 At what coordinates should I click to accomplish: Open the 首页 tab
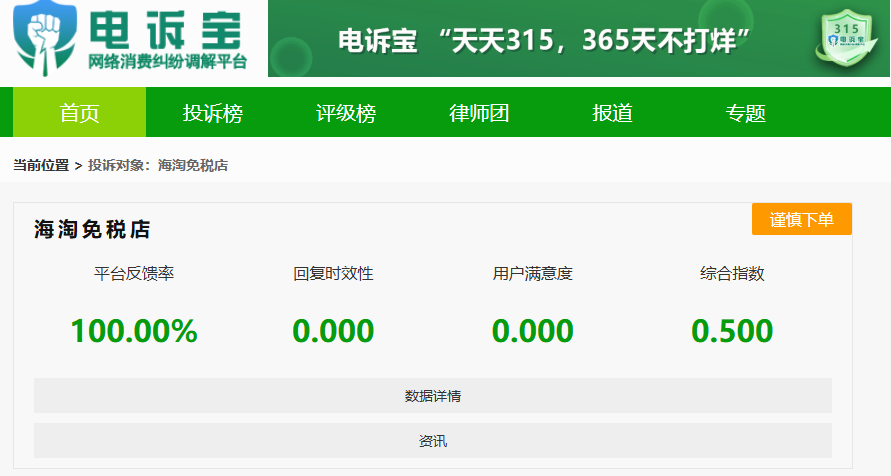(80, 112)
